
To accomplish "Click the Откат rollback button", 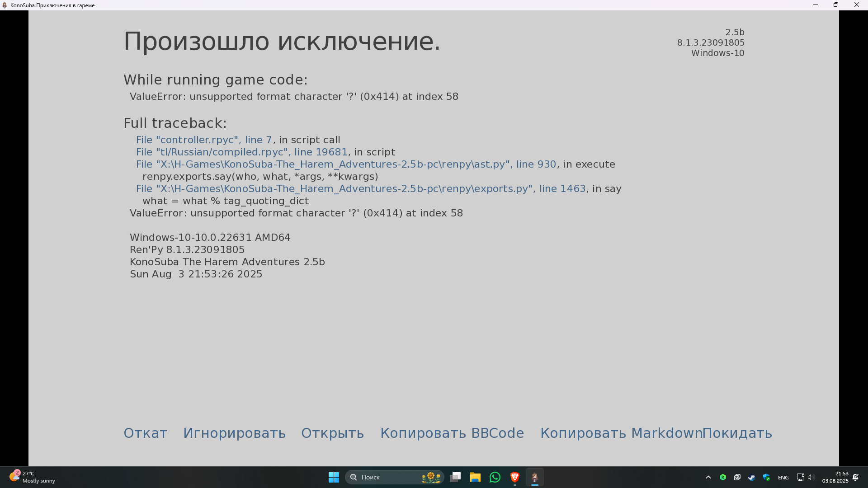I will pyautogui.click(x=145, y=433).
